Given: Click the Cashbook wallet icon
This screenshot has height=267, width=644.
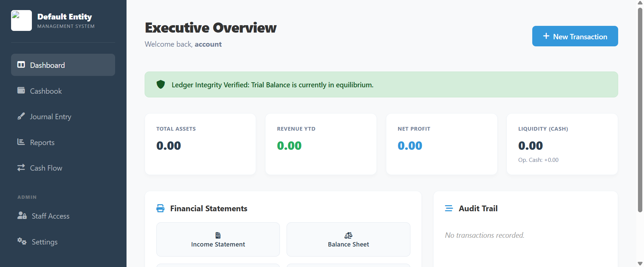Looking at the screenshot, I should (21, 90).
